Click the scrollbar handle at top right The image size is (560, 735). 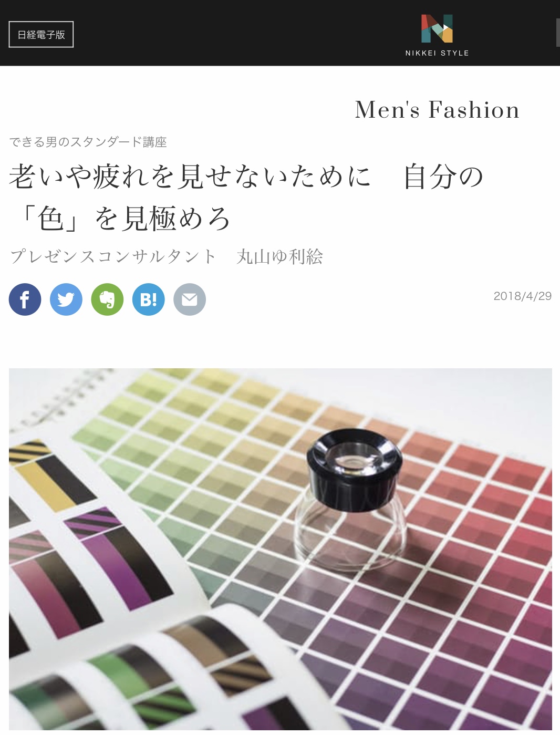coord(558,33)
